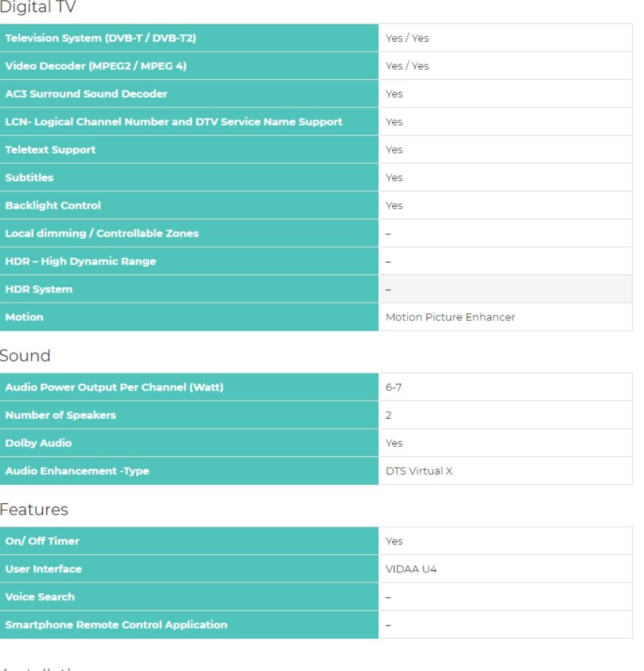The width and height of the screenshot is (644, 671).
Task: Click 'Yes' value in Backlight Control row
Action: coord(394,205)
